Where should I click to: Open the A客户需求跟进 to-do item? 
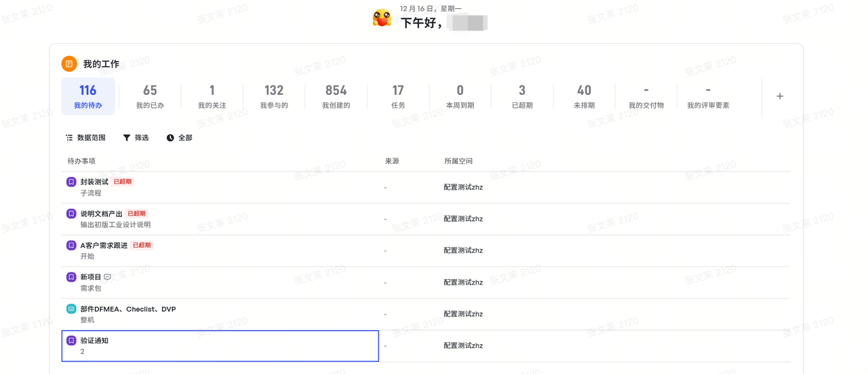[104, 245]
